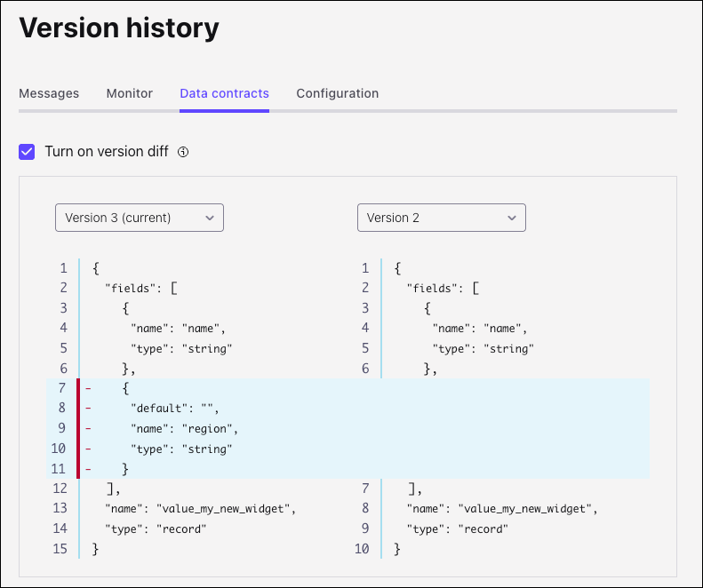Switch to the Messages tab
Screen dimensions: 703x588
click(49, 93)
